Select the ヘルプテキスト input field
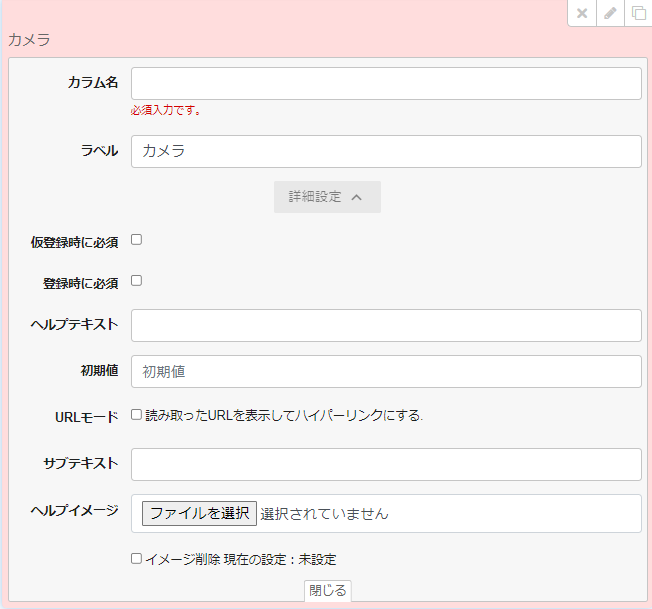The width and height of the screenshot is (652, 609). click(x=386, y=326)
